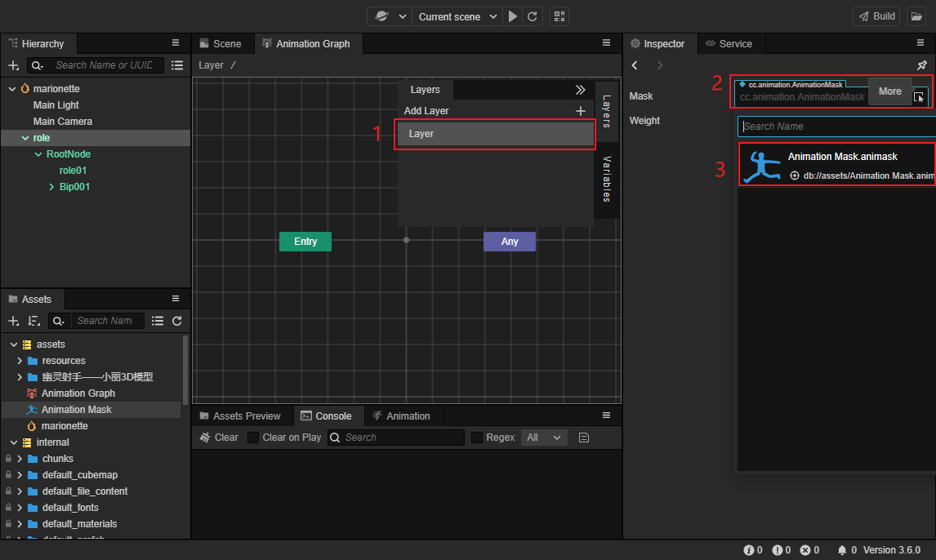Open the QR code preview icon
This screenshot has width=936, height=560.
[559, 16]
